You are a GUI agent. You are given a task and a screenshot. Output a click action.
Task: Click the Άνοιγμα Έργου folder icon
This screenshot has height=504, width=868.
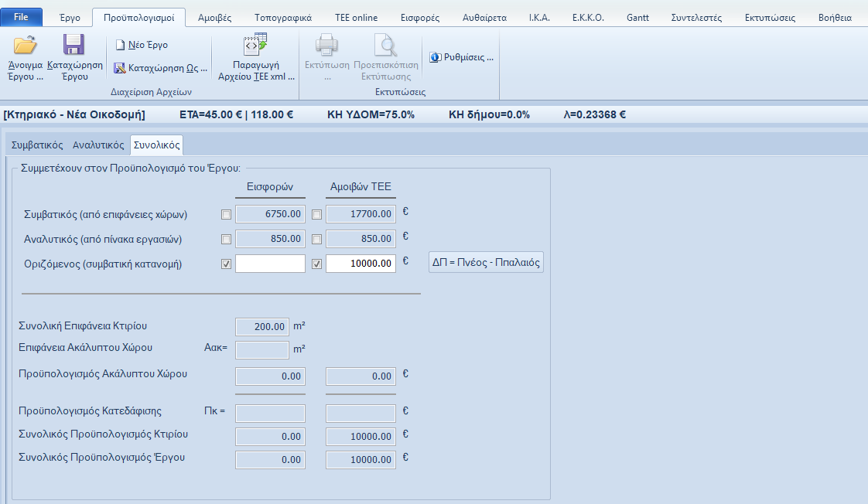coord(25,46)
